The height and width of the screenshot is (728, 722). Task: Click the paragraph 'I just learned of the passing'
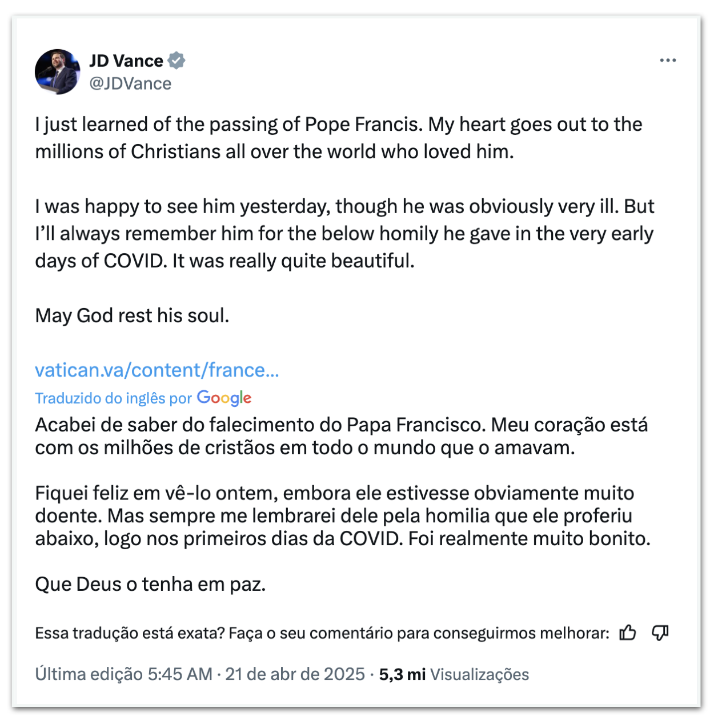click(x=339, y=138)
